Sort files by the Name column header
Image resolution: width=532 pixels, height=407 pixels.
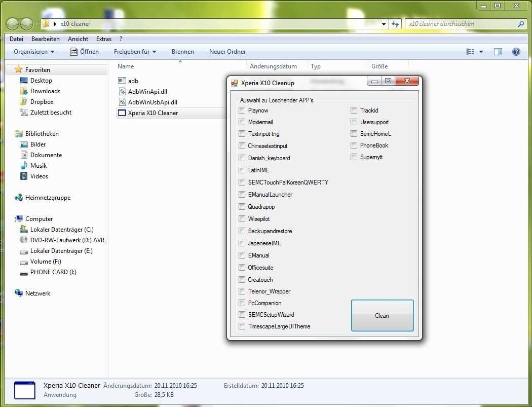[x=180, y=66]
